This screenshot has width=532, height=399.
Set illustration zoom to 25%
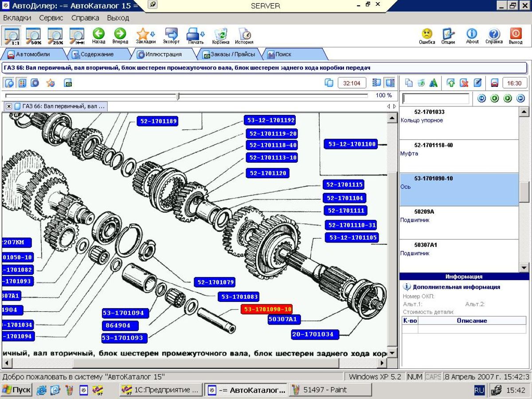click(55, 36)
